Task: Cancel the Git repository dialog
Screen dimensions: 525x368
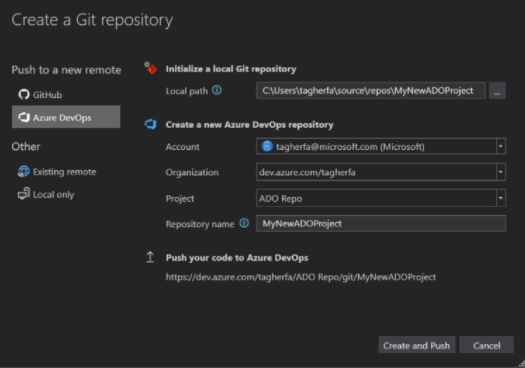Action: (486, 345)
